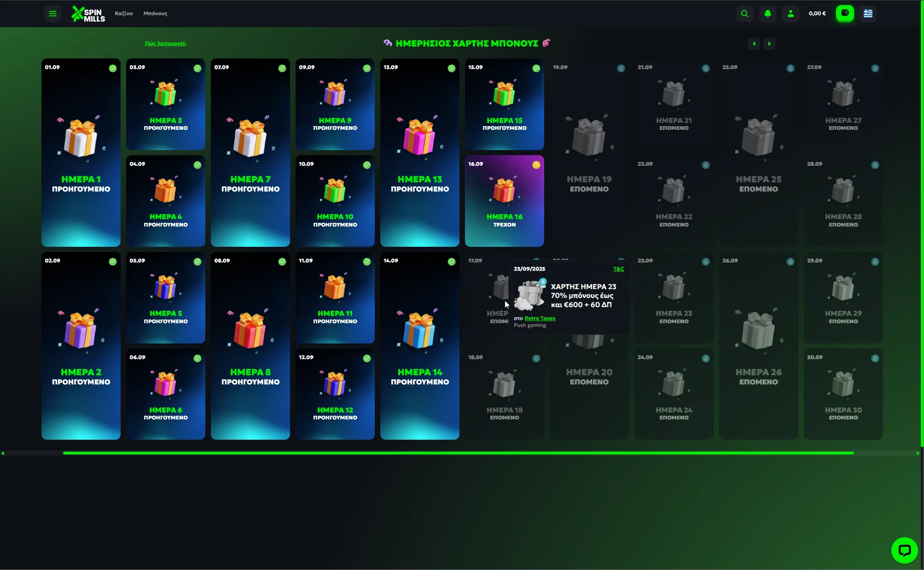Open the Μπόνους menu item
This screenshot has width=924, height=570.
(155, 13)
